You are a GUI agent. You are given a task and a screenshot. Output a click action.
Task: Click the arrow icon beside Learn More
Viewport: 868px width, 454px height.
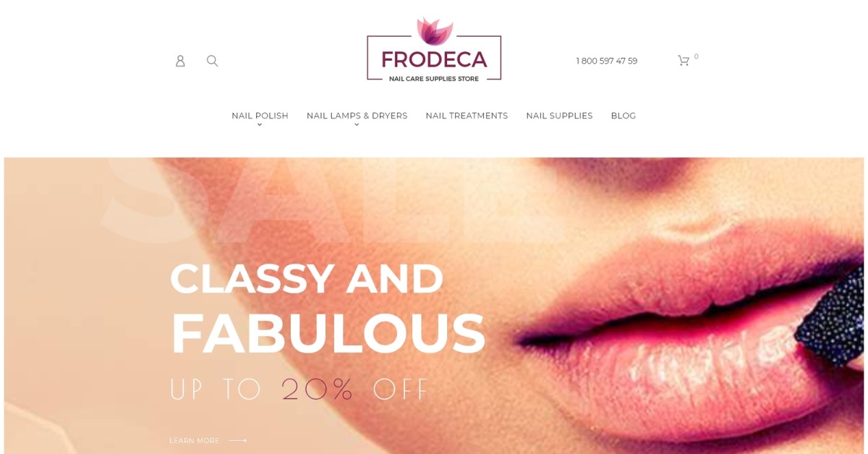(237, 440)
